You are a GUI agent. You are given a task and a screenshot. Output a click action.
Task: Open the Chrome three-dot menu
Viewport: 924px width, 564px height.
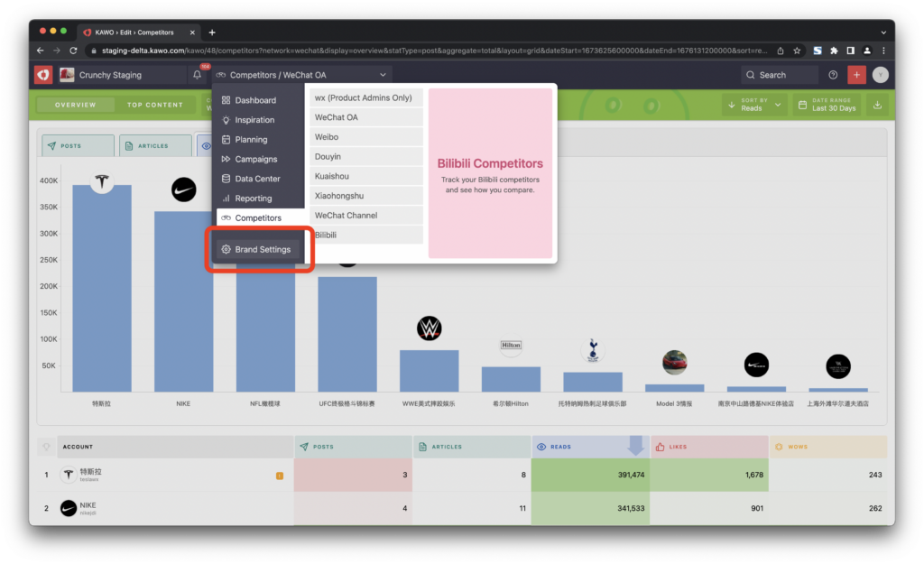tap(883, 51)
